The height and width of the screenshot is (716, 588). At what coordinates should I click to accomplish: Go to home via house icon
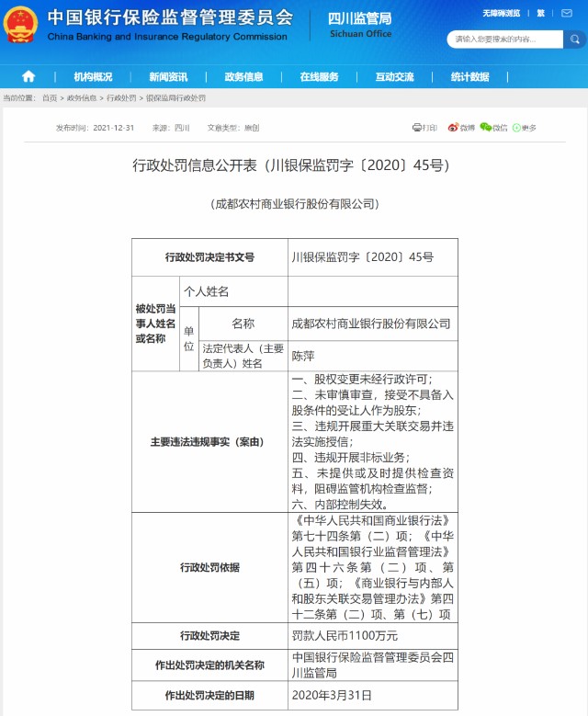[x=28, y=76]
